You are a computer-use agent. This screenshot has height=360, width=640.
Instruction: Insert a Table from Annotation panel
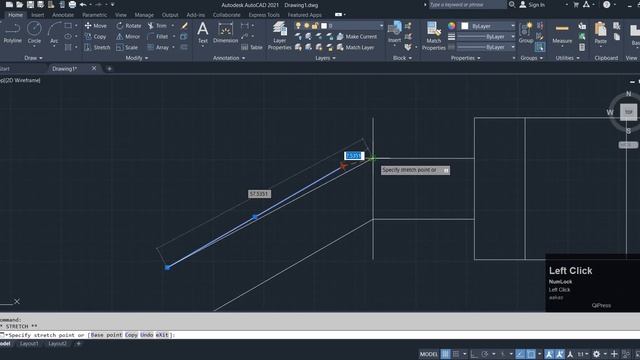tap(251, 47)
